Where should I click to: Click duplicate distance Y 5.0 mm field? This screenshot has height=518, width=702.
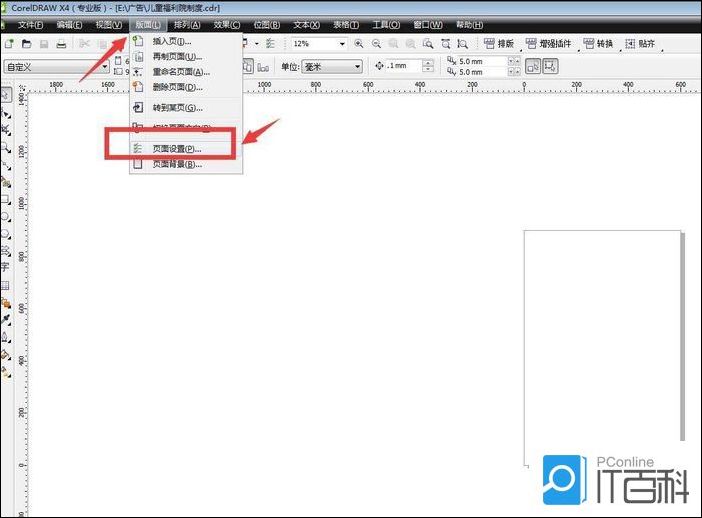coord(482,72)
